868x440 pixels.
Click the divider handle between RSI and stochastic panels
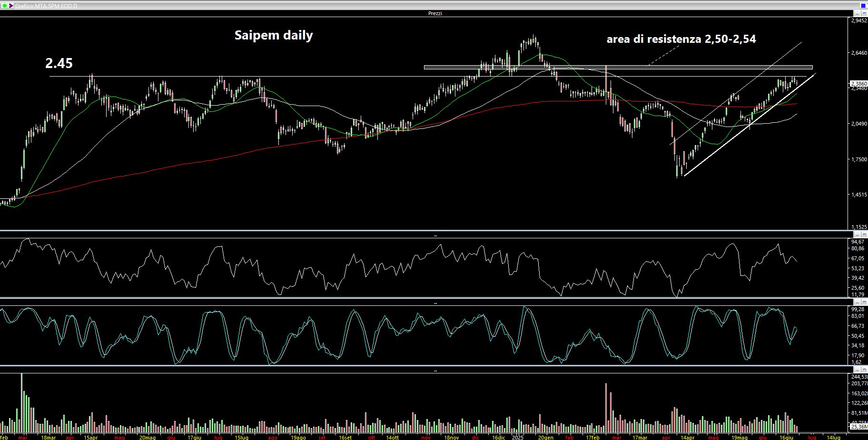435,303
